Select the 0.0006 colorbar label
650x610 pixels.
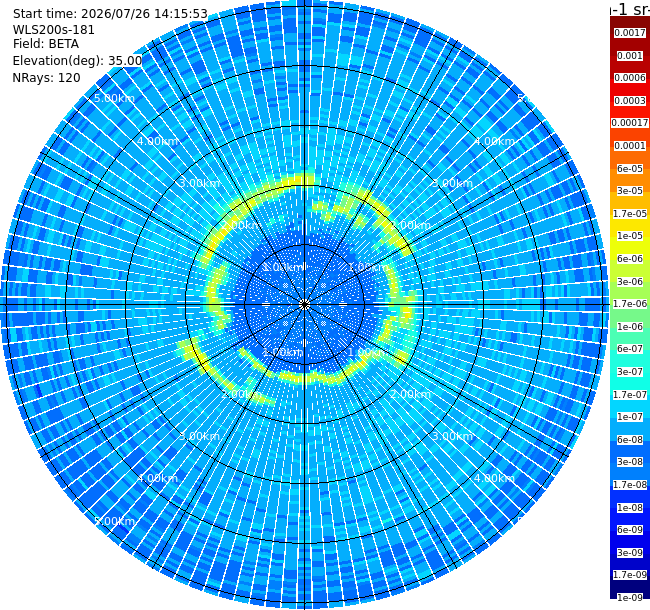click(630, 78)
